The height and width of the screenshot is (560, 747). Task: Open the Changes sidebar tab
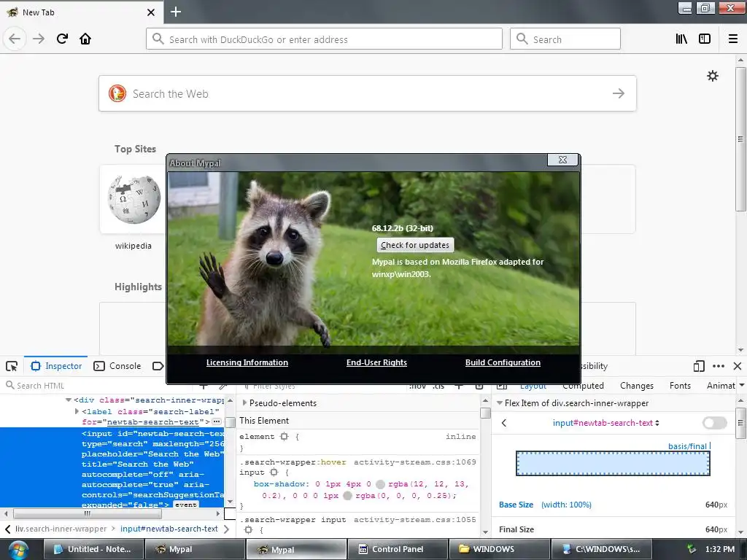[x=636, y=386]
